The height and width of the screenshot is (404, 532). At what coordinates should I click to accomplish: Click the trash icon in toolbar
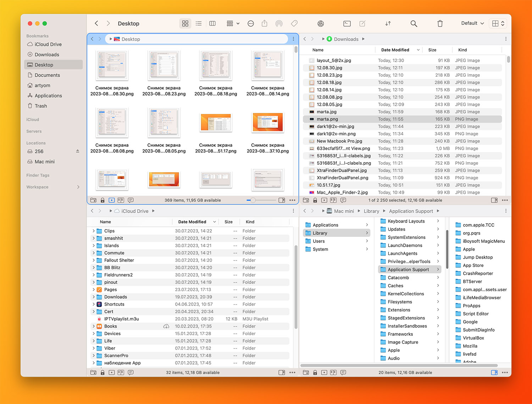(x=440, y=23)
